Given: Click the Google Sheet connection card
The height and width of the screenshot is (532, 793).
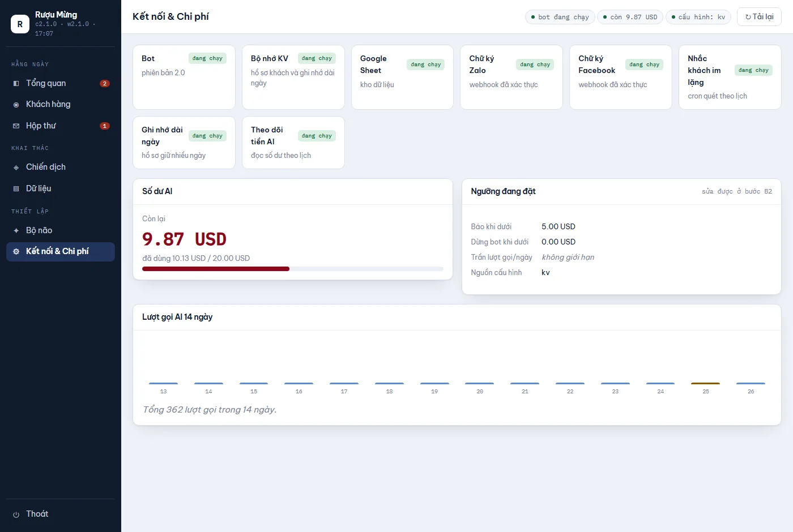Looking at the screenshot, I should point(402,77).
